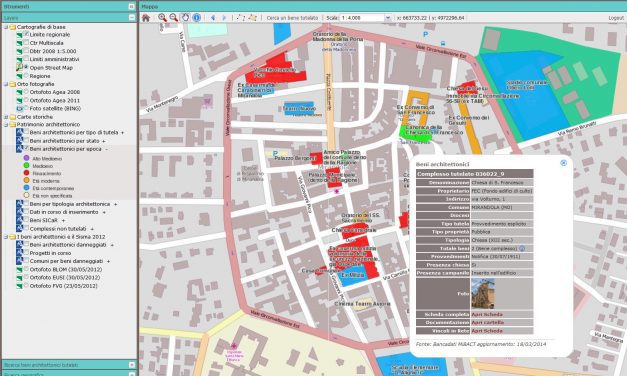Viewport: 627px width, 376px height.
Task: Click layer icon beside Ortofoto BLOM
Action: click(19, 270)
